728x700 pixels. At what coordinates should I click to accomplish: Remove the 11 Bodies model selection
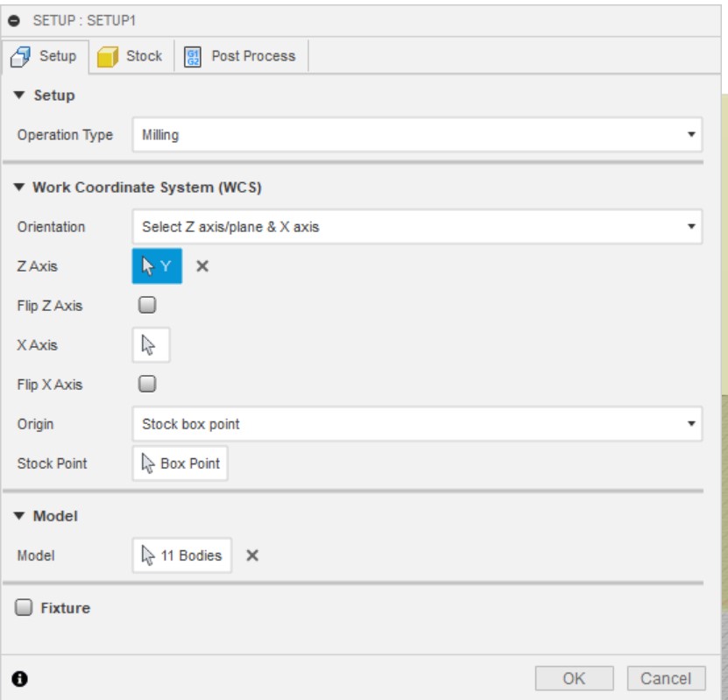point(252,555)
